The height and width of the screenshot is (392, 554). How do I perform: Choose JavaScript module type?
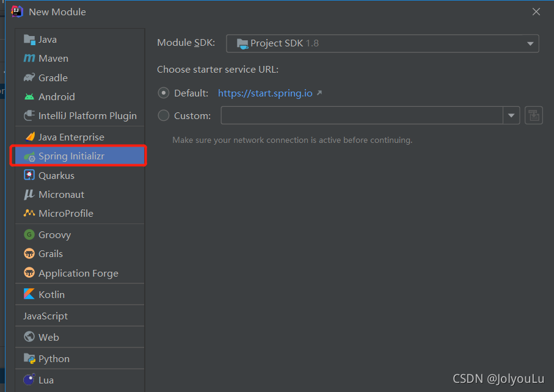[x=45, y=316]
